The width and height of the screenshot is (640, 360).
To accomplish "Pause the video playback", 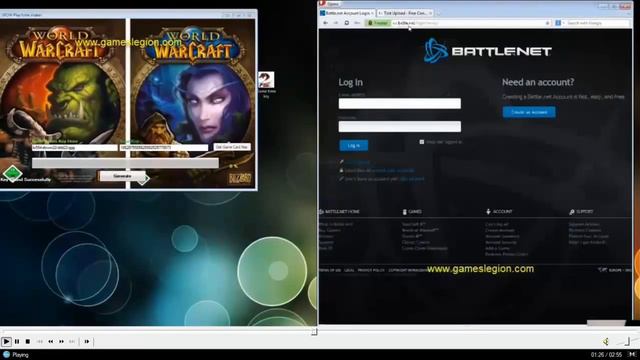I will click(x=17, y=341).
